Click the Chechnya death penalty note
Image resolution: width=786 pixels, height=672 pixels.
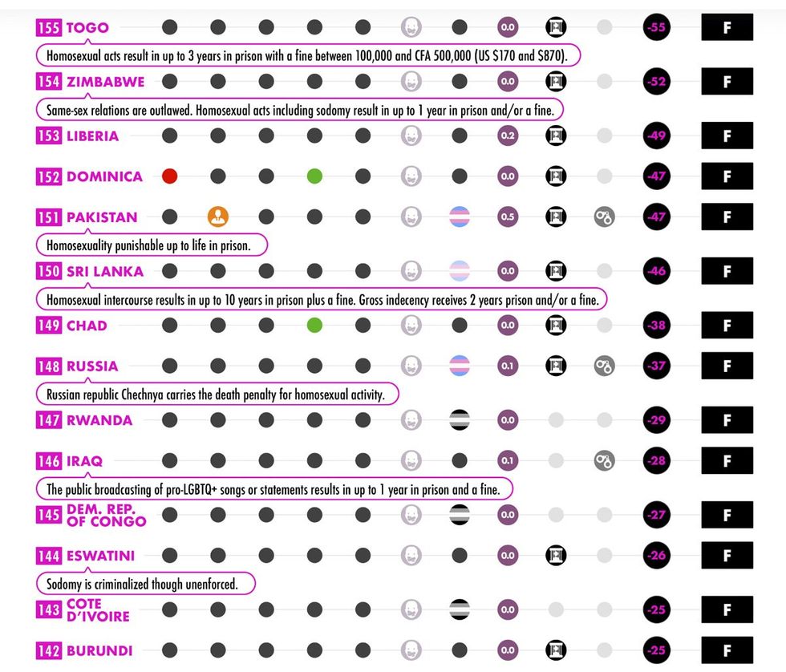point(217,395)
